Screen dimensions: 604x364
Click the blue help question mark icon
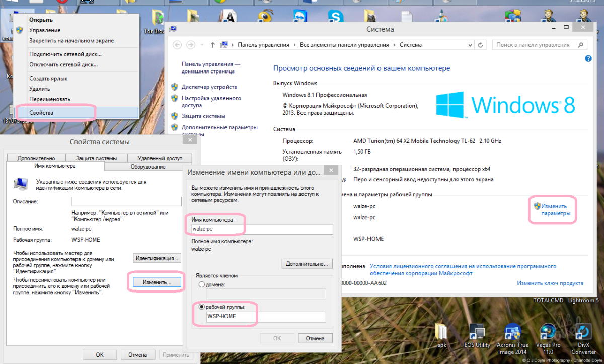588,59
